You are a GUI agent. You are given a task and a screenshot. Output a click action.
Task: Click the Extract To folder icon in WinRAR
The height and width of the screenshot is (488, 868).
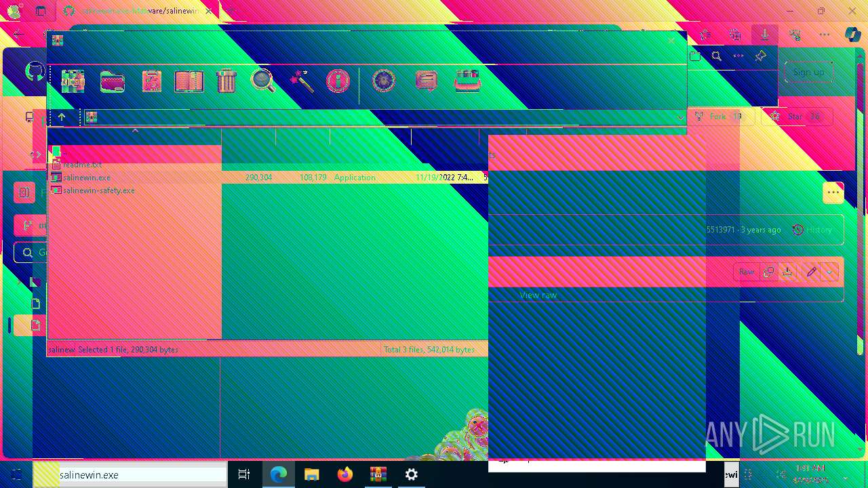[x=113, y=81]
